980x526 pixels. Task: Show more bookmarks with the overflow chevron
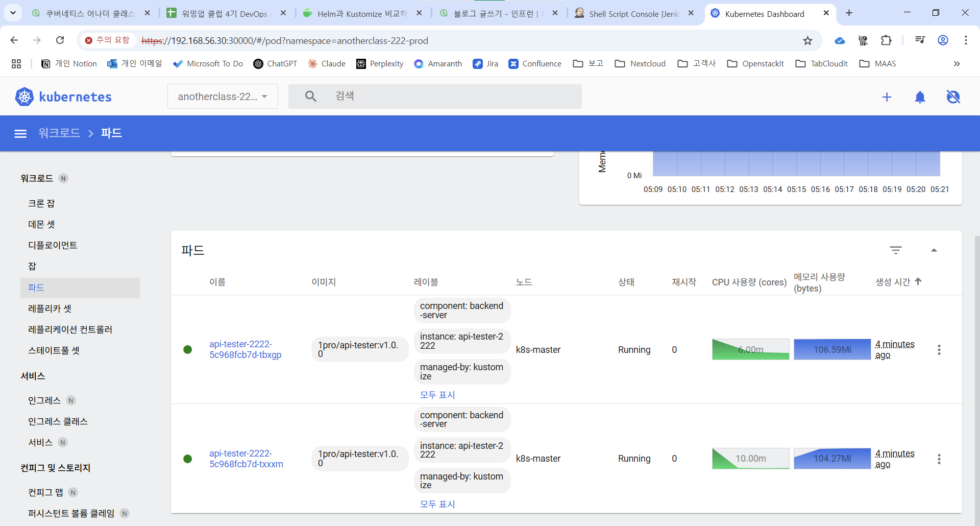957,64
